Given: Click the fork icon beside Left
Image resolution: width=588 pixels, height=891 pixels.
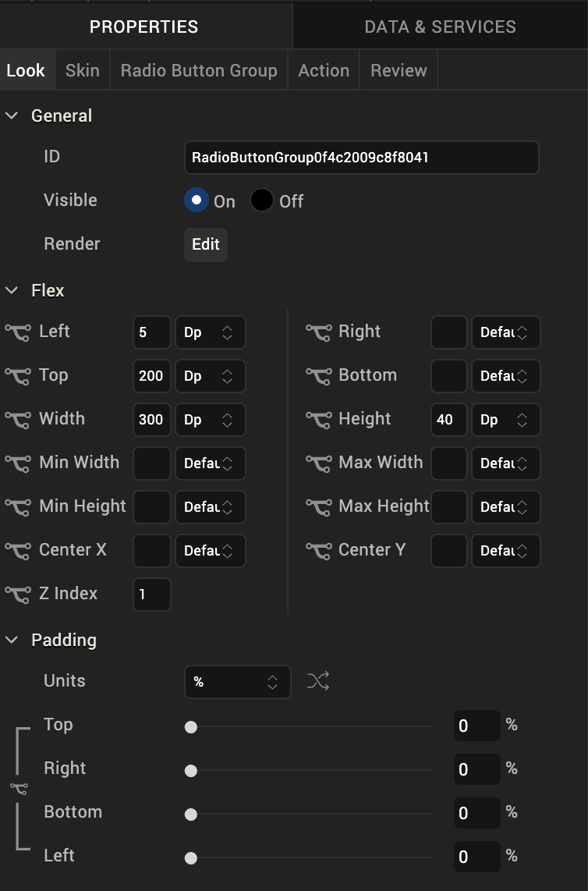Looking at the screenshot, I should point(18,332).
